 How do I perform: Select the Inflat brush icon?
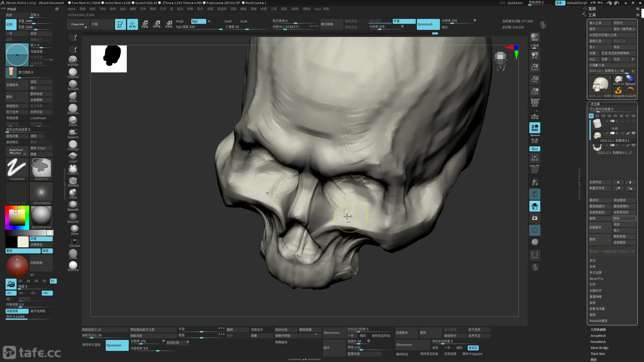73,193
